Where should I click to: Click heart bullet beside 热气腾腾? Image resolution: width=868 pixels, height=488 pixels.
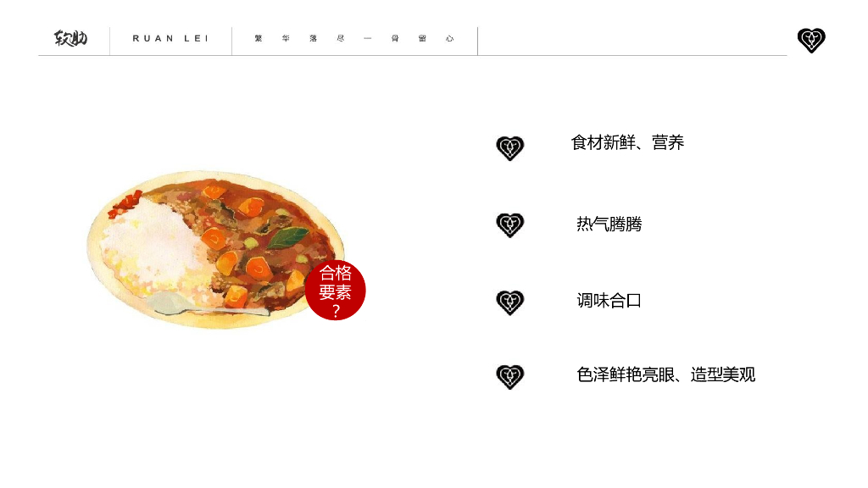coord(509,225)
